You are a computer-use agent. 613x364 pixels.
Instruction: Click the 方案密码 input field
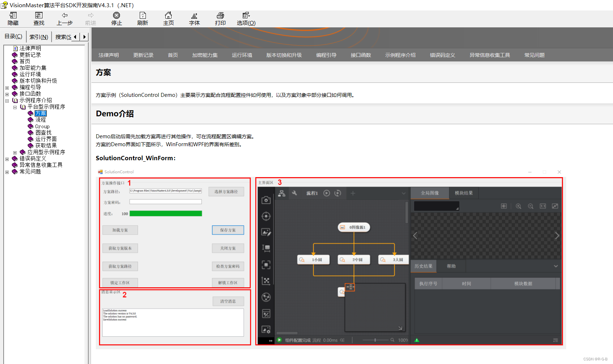[x=165, y=202]
